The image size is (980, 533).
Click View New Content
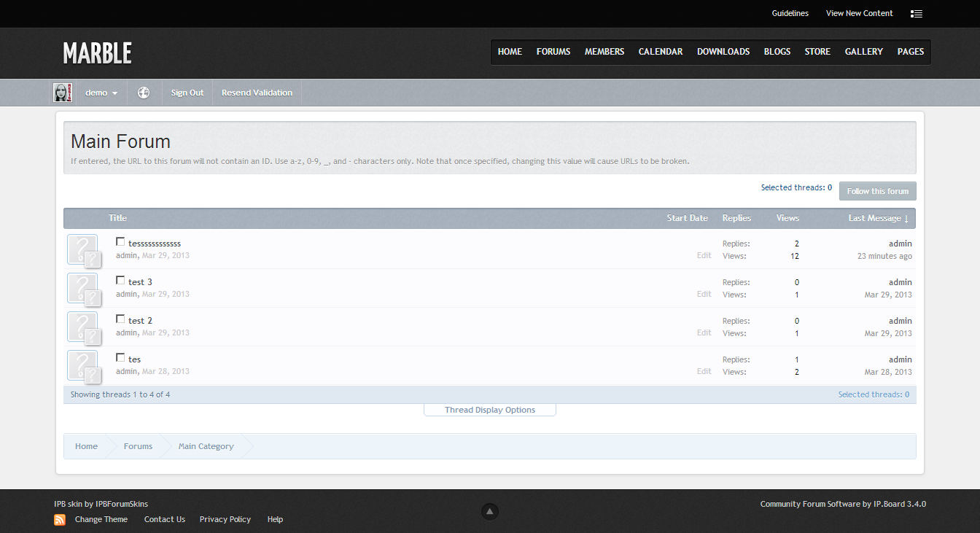(860, 13)
